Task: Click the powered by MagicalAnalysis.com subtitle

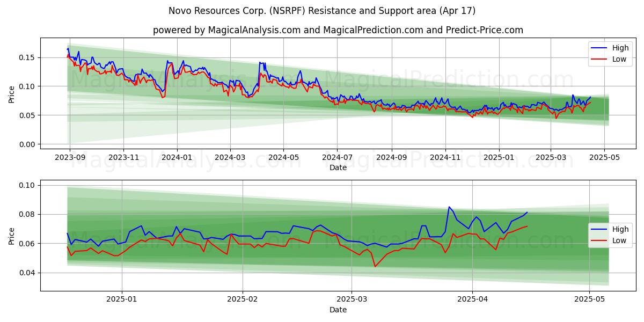Action: 338,30
